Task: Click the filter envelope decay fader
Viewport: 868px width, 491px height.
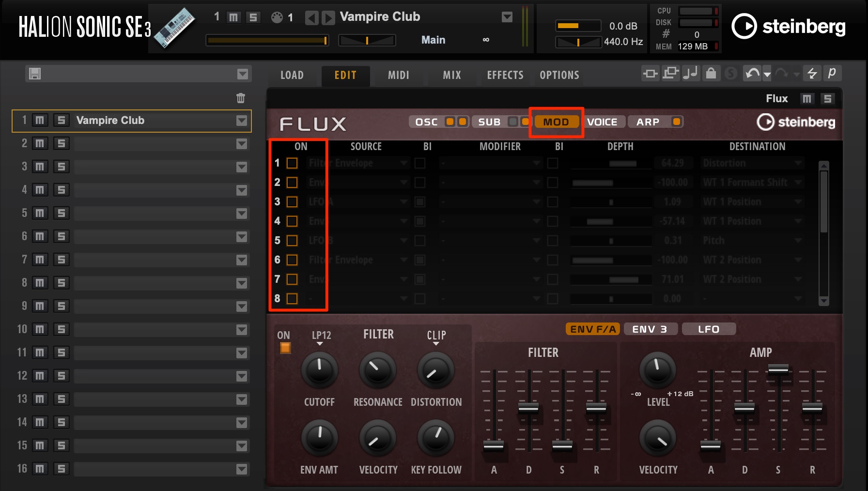Action: point(528,408)
